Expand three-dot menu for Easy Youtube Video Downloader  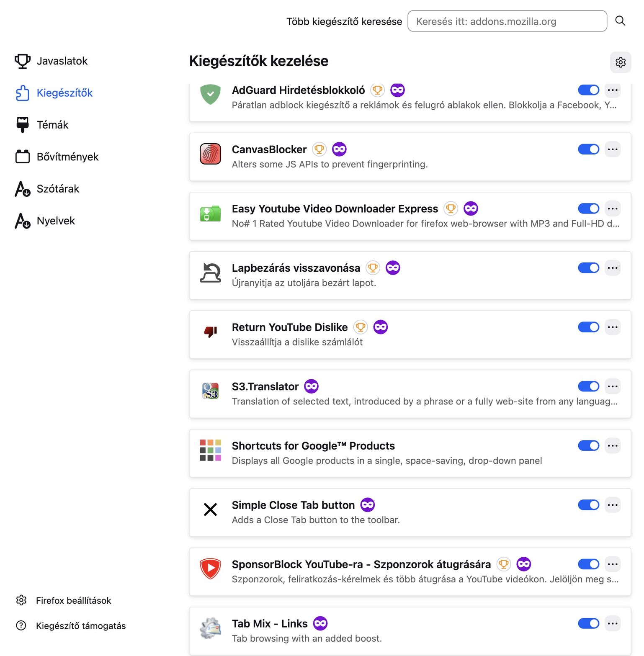[612, 208]
